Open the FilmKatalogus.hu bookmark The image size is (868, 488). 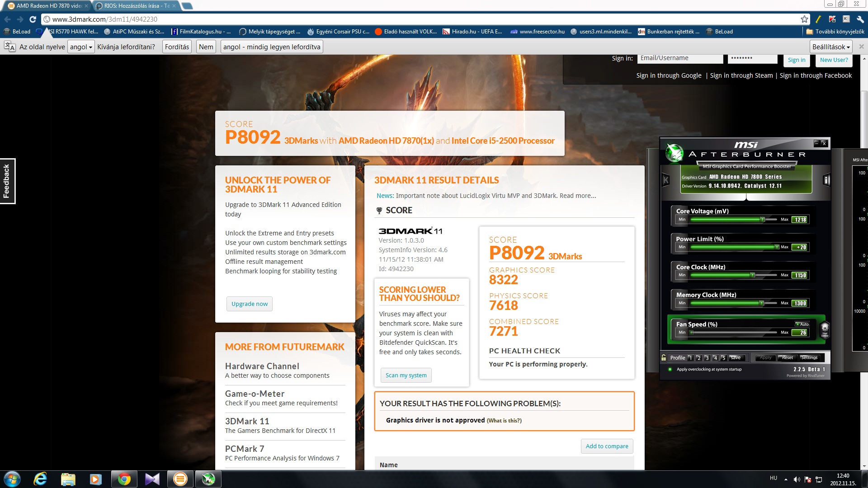coord(201,32)
